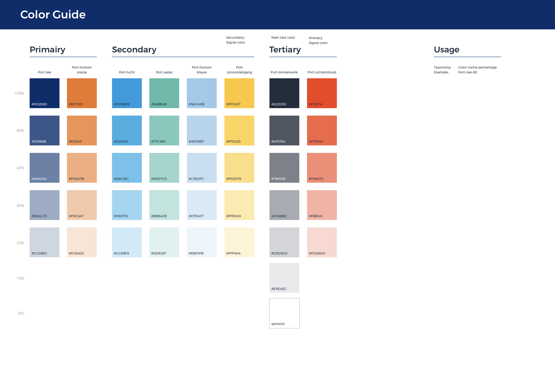
Task: Pick the Port lucht #009BDE swatch
Action: coord(127,93)
